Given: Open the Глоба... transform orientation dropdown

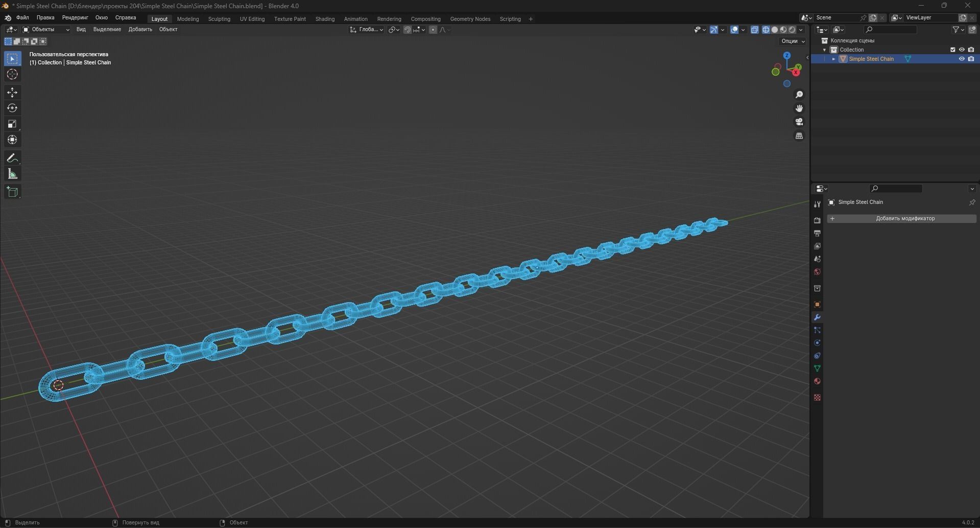Looking at the screenshot, I should (x=366, y=30).
